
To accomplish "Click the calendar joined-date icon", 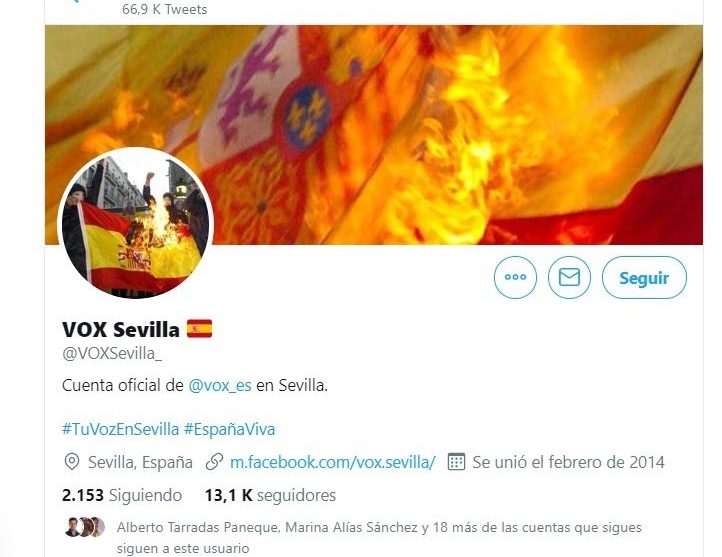I will point(456,462).
